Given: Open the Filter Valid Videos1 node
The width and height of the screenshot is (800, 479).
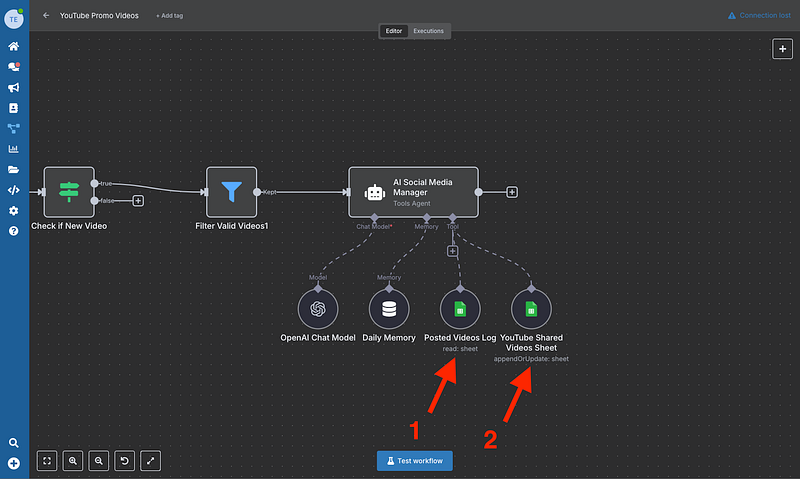Looking at the screenshot, I should coord(232,192).
